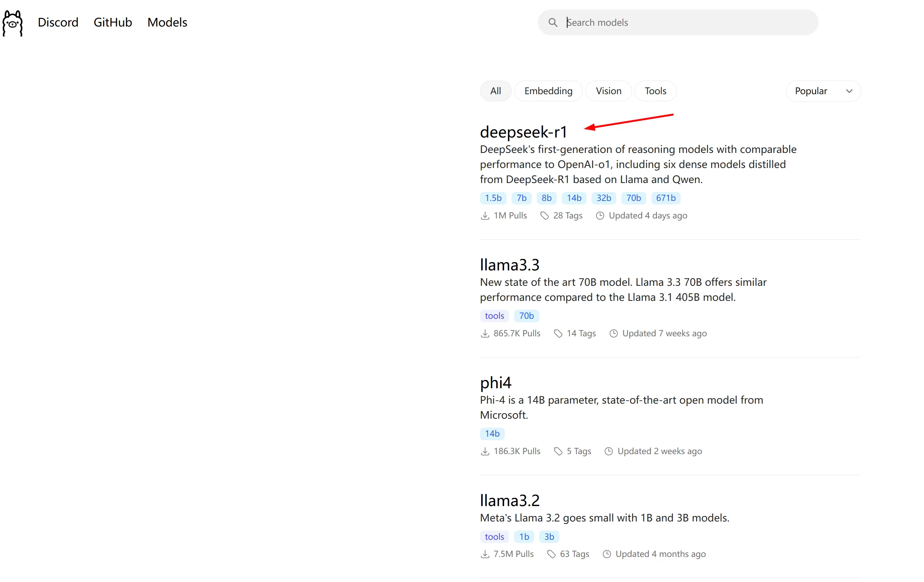Expand sorting options with the chevron arrow
Viewport: 924px width, 582px height.
pos(849,91)
